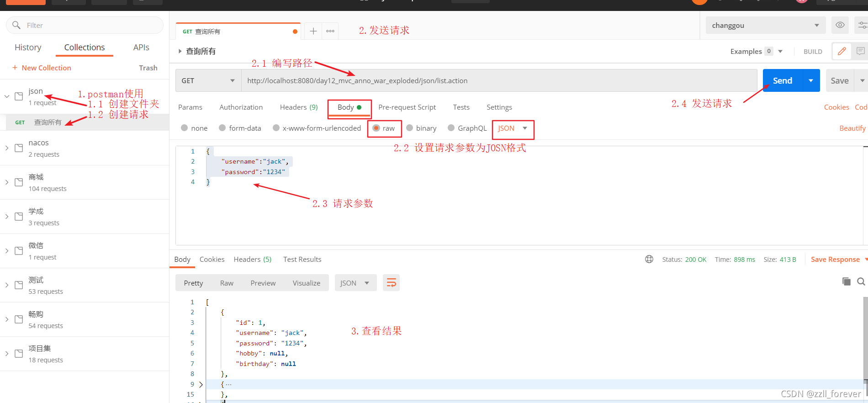Select the form-data radio option
Screen dimensions: 868x403
tap(222, 128)
